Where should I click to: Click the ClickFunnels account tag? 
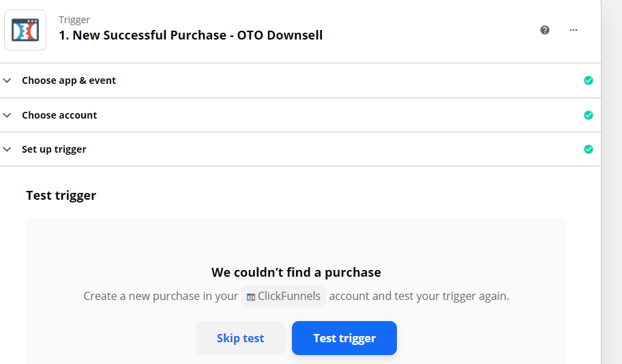point(284,297)
